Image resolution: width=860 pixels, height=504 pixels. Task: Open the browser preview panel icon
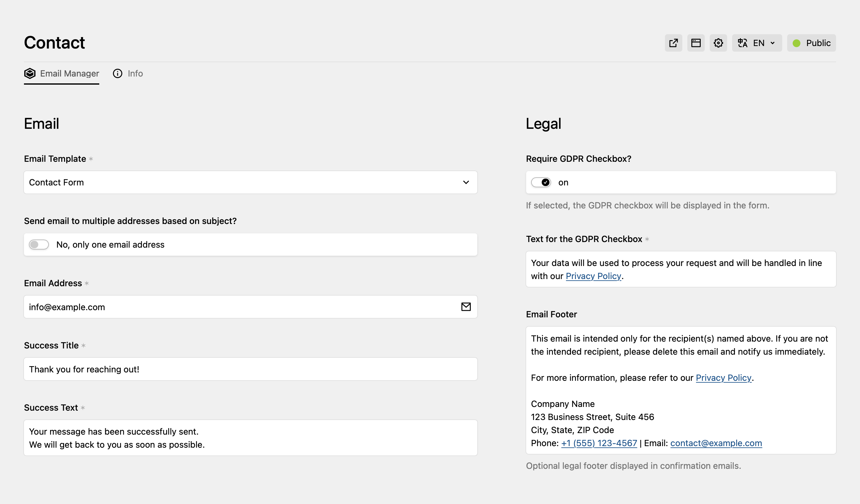(696, 43)
